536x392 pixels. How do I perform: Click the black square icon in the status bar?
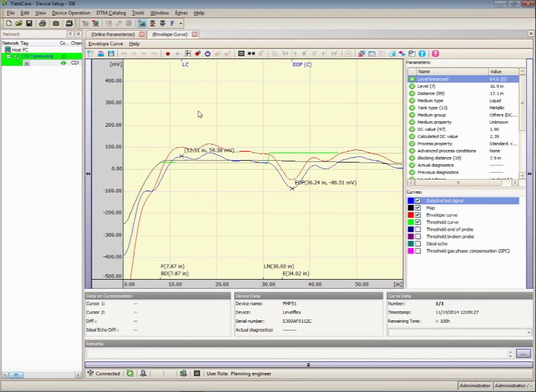coord(197,373)
